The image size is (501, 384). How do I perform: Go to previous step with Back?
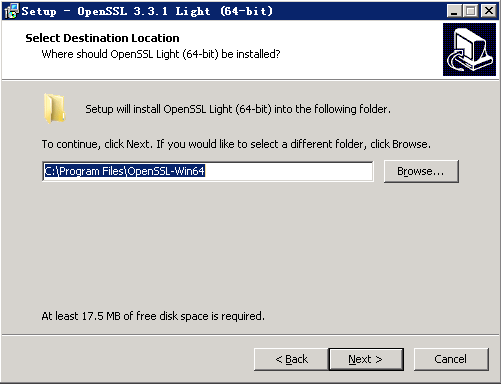pos(291,359)
